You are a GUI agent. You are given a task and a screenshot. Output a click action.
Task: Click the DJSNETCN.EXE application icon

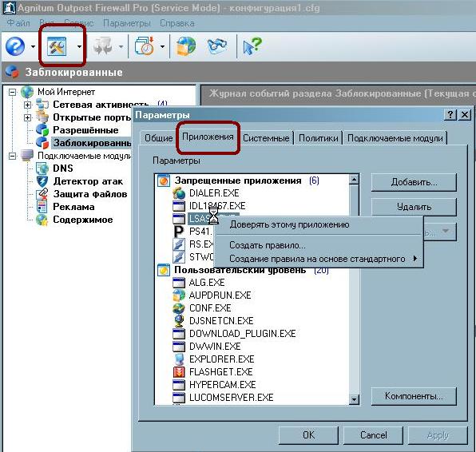click(x=179, y=321)
